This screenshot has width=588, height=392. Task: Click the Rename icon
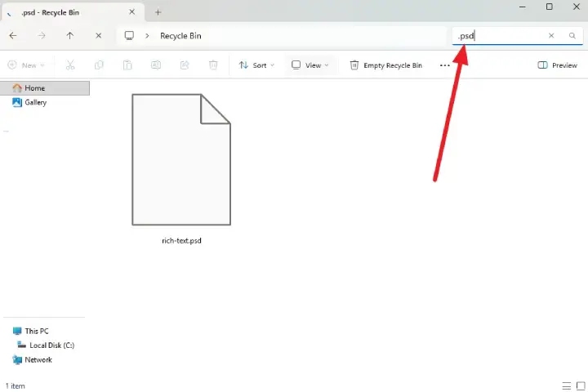pos(156,65)
